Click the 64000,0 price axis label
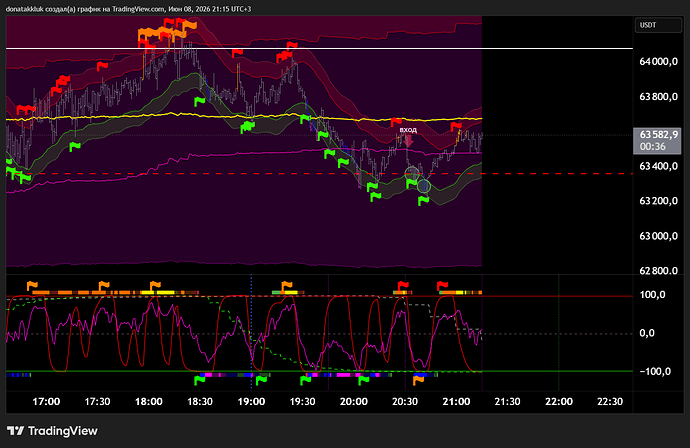Image resolution: width=690 pixels, height=448 pixels. (x=658, y=62)
